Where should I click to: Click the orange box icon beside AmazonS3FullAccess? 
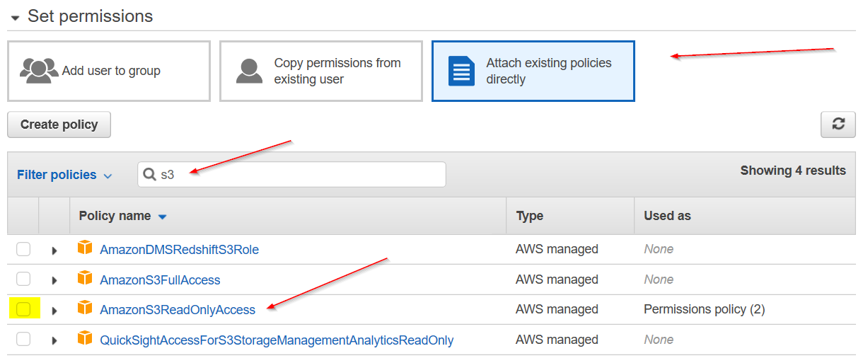click(x=85, y=279)
